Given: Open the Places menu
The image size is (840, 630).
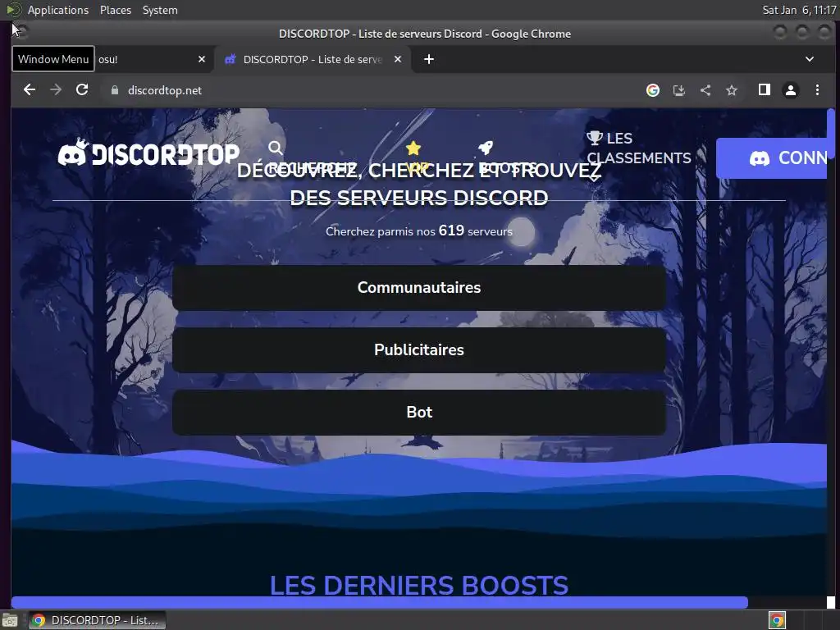Looking at the screenshot, I should click(115, 10).
